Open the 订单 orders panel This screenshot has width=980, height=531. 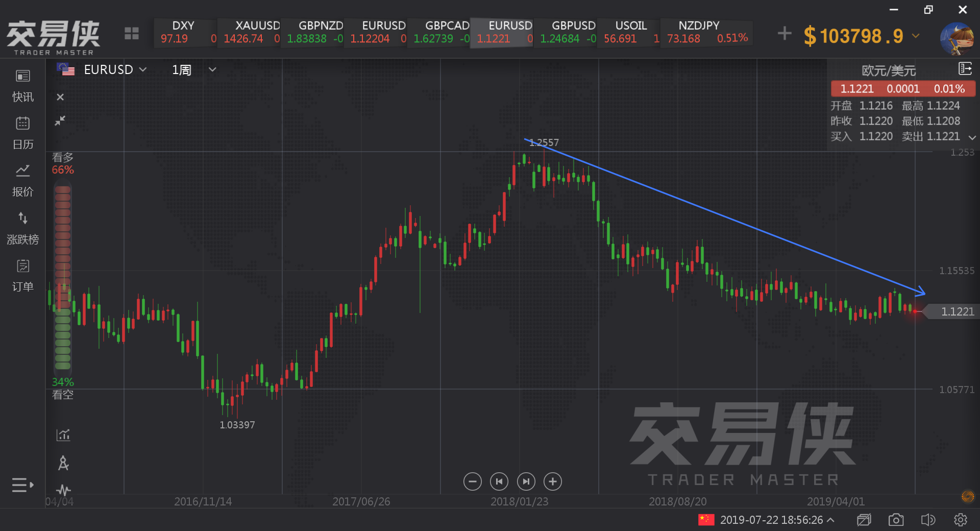[22, 275]
